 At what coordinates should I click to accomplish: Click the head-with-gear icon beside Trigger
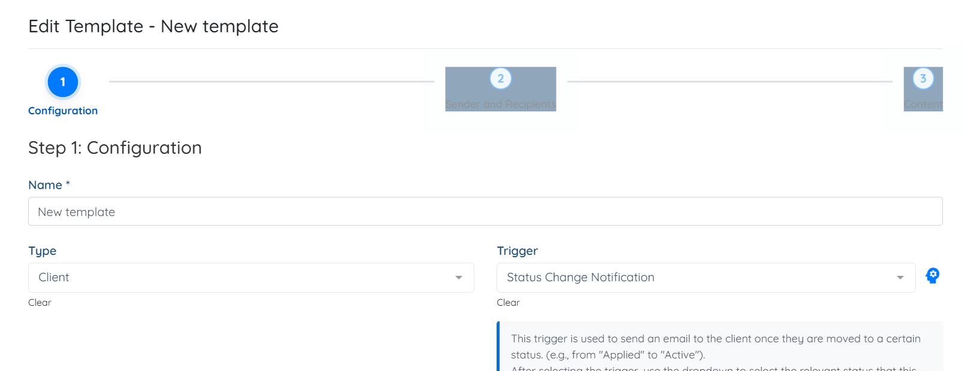(x=933, y=275)
